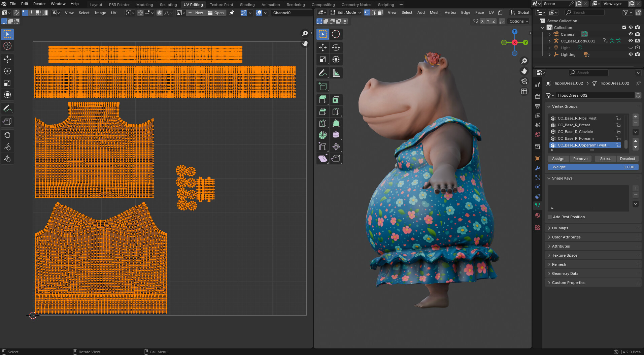Open the Global transform orientation dropdown
The image size is (644, 355).
520,12
